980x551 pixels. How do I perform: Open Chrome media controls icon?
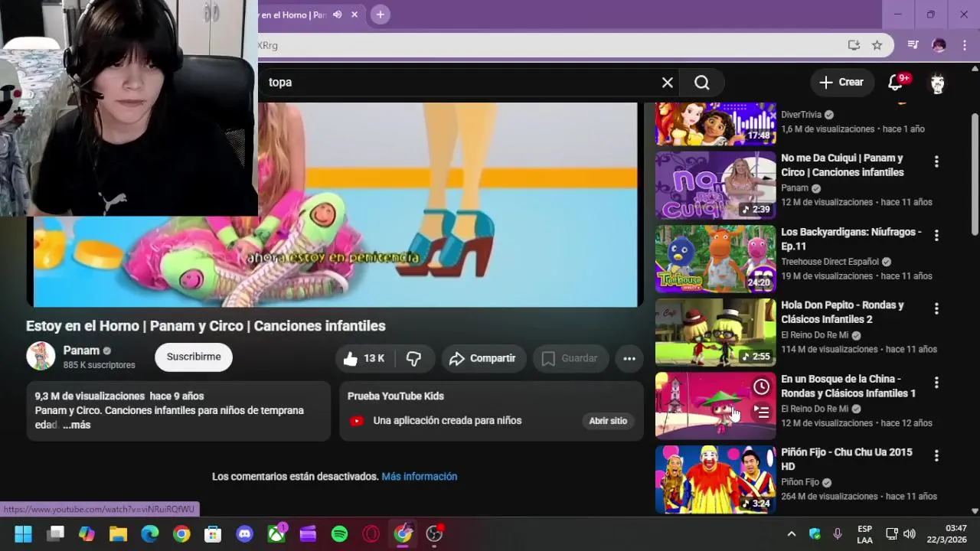pos(913,45)
